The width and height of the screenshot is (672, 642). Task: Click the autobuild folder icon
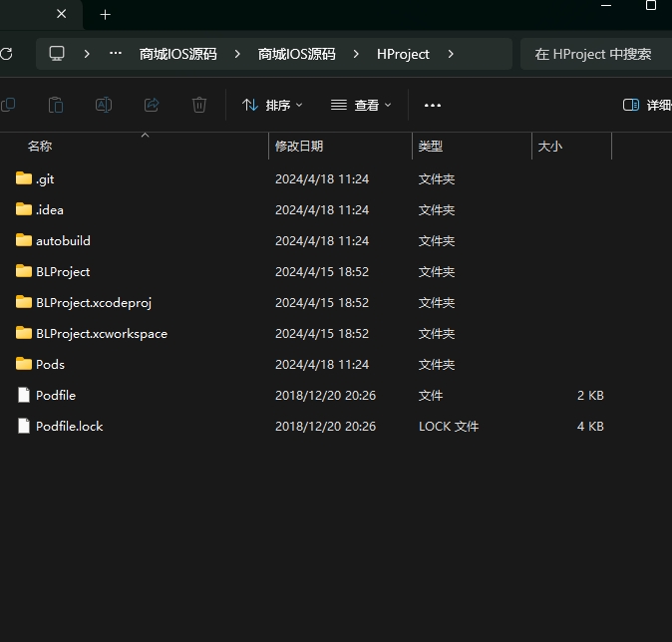(24, 240)
